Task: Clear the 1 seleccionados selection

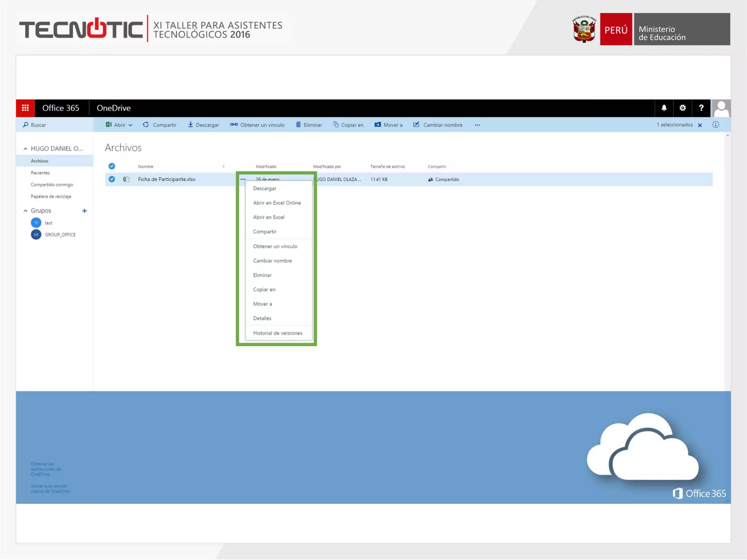Action: click(700, 125)
